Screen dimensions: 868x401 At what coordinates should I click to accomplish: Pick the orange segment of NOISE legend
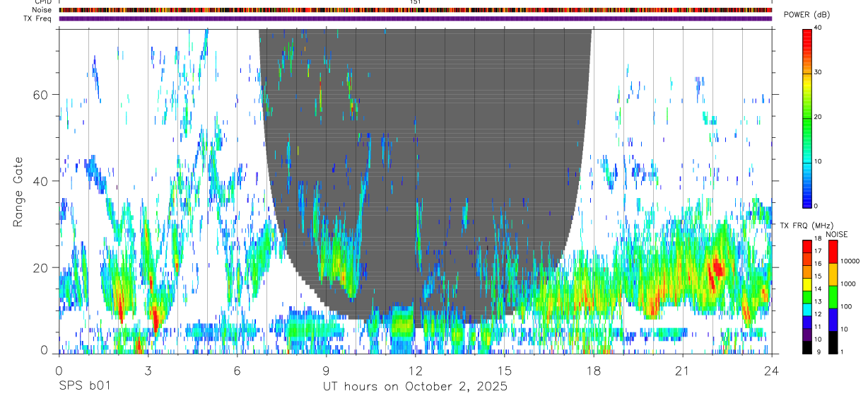[x=833, y=274]
